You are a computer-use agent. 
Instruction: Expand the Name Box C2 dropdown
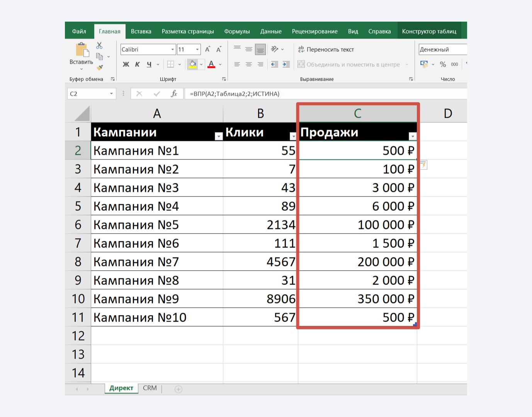coord(111,93)
